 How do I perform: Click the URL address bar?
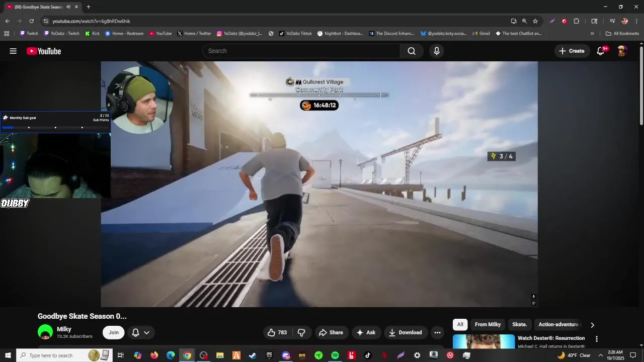click(277, 21)
